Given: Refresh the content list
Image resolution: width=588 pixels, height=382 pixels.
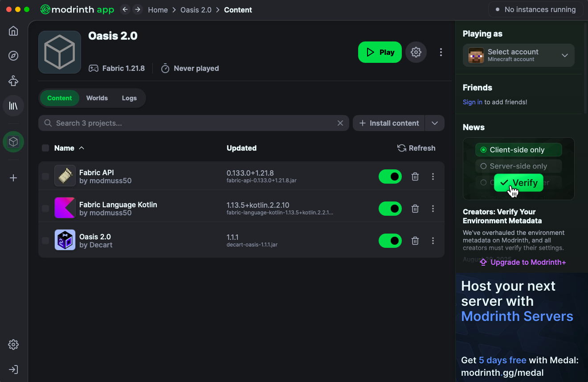Looking at the screenshot, I should click(x=416, y=148).
